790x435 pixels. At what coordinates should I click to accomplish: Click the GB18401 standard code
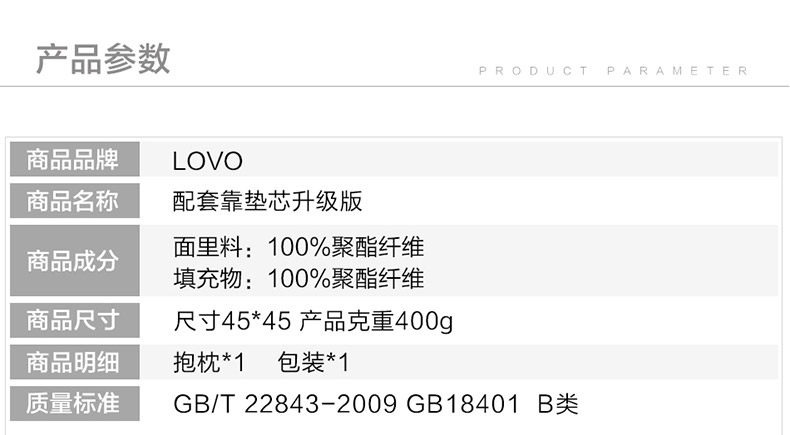pos(463,405)
